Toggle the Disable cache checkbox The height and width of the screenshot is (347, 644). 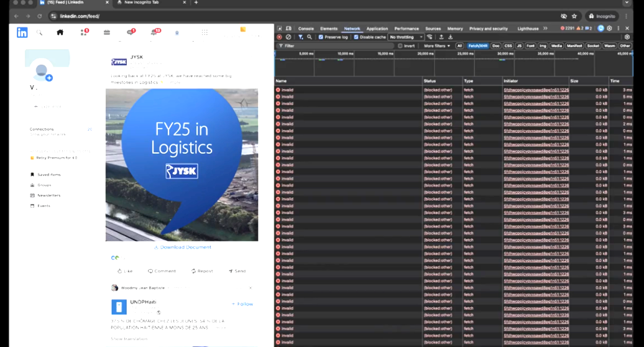356,37
